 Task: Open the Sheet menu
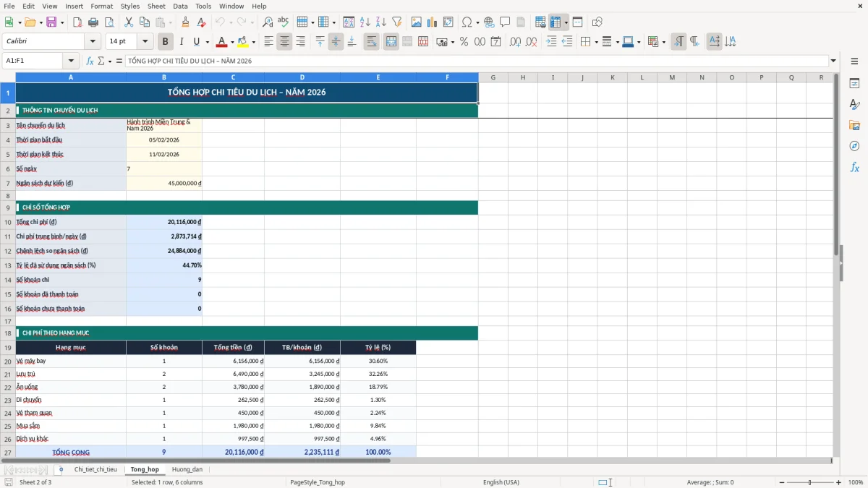click(156, 6)
